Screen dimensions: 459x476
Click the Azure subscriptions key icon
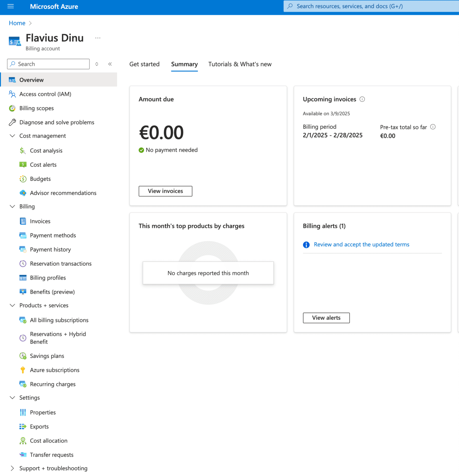(23, 370)
